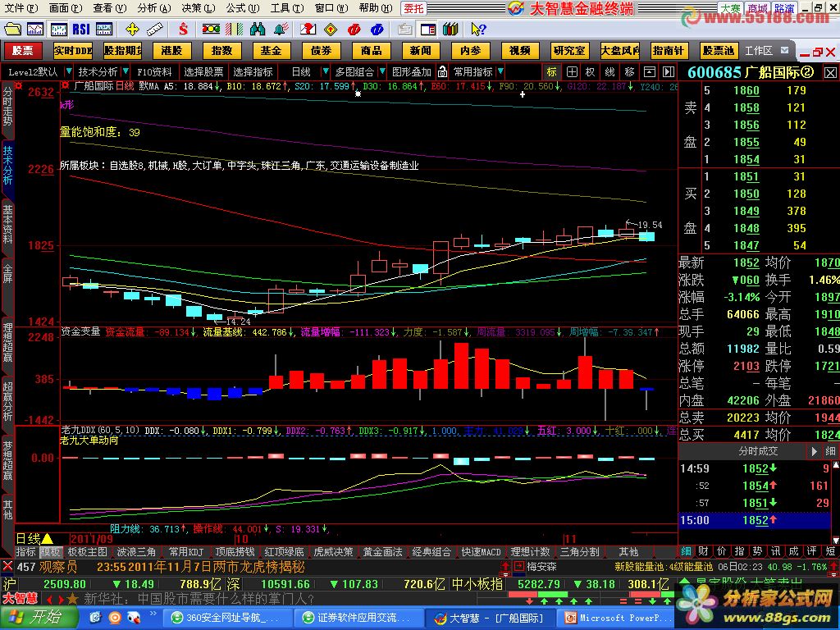Viewport: 840px width, 630px height.
Task: Open the binoculars search icon
Action: tap(257, 29)
